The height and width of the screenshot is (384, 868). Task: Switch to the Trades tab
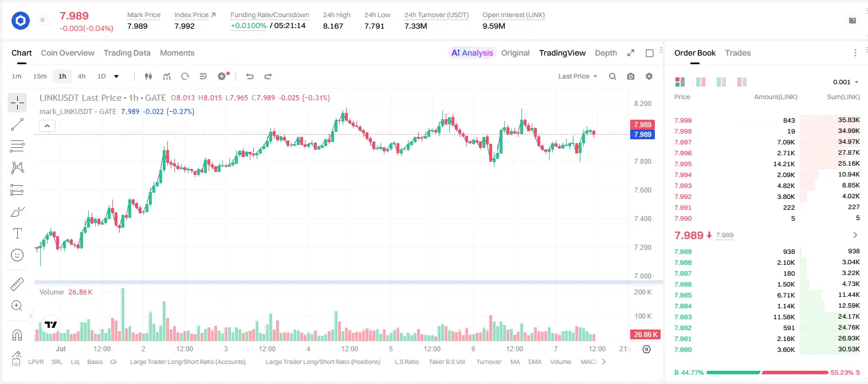point(737,53)
